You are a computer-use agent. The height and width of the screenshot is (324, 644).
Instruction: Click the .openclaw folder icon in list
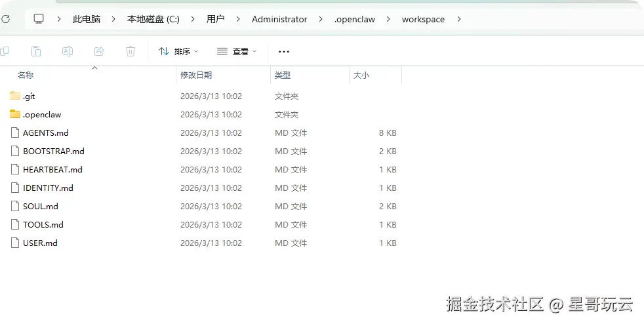click(15, 114)
